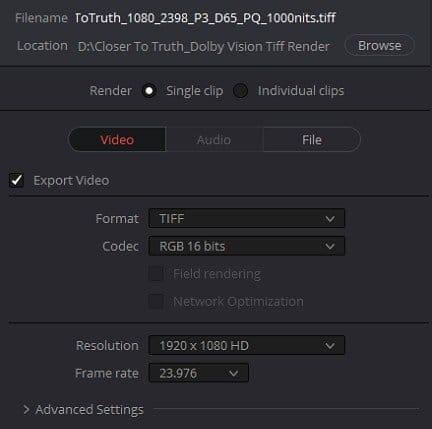Select the Video tab

click(117, 140)
